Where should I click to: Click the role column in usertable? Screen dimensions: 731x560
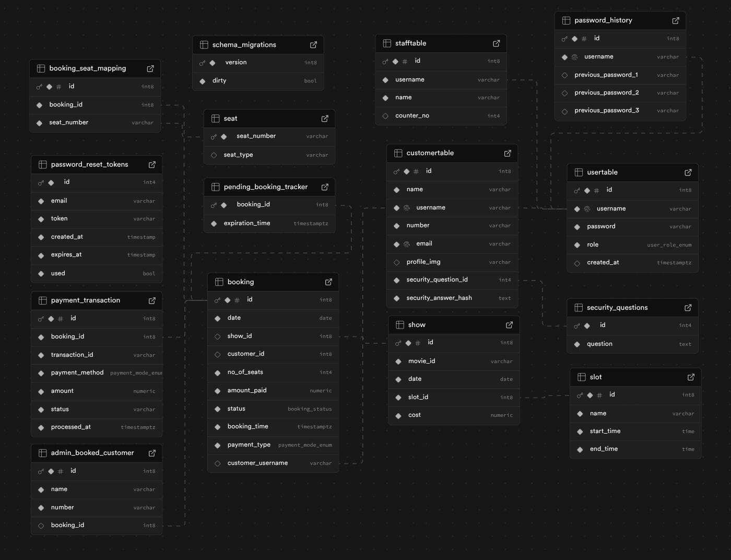(633, 245)
